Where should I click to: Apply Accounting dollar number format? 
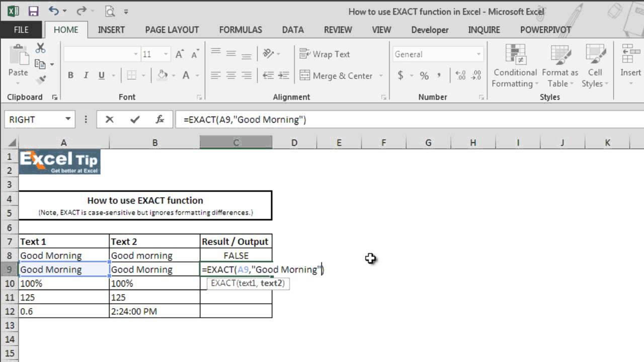(400, 75)
